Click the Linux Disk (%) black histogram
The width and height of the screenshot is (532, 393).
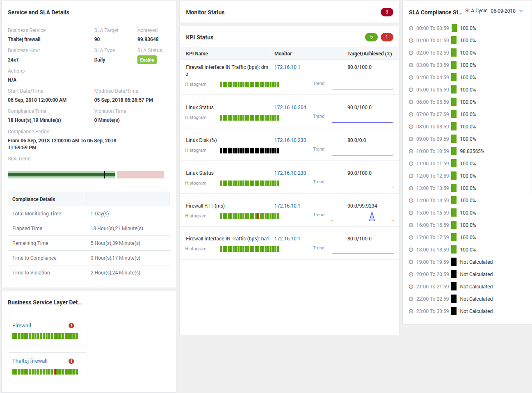(249, 151)
